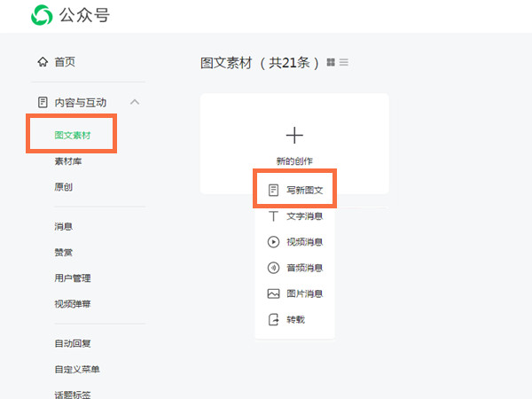Click the plus icon for new creation

tap(294, 135)
